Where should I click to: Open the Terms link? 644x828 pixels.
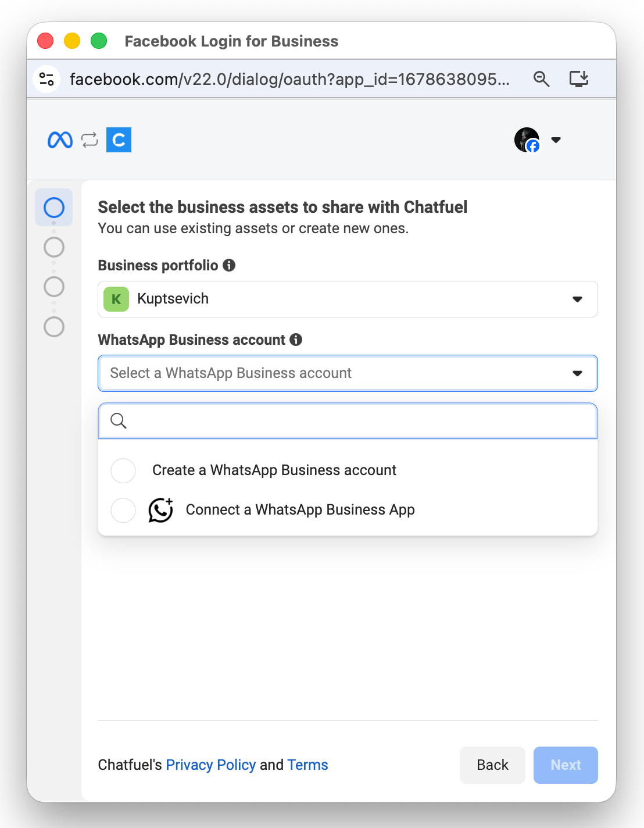[308, 765]
